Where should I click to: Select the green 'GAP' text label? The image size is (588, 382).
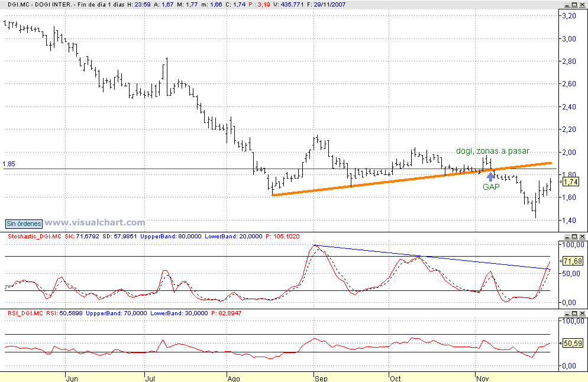[x=491, y=187]
